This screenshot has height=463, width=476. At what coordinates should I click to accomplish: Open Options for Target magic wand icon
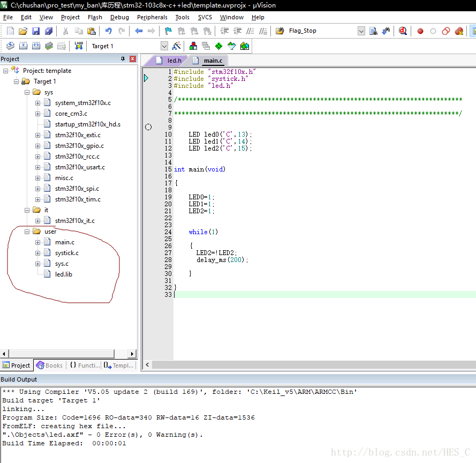pos(176,46)
